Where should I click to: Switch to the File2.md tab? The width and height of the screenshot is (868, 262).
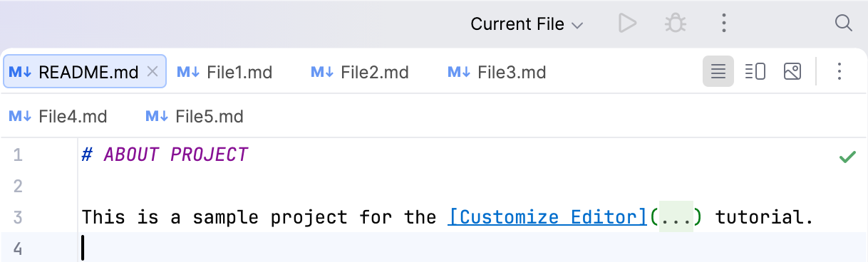point(360,72)
